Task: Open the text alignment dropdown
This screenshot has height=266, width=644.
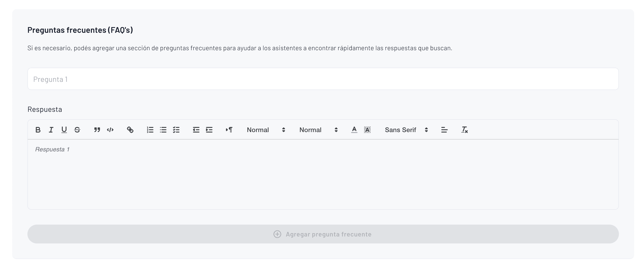Action: tap(444, 130)
